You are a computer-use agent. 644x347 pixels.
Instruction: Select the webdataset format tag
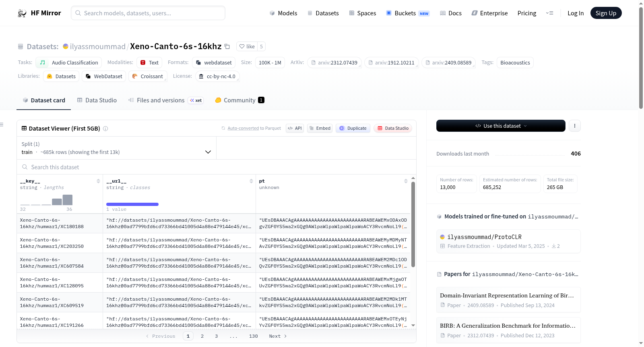coord(214,62)
